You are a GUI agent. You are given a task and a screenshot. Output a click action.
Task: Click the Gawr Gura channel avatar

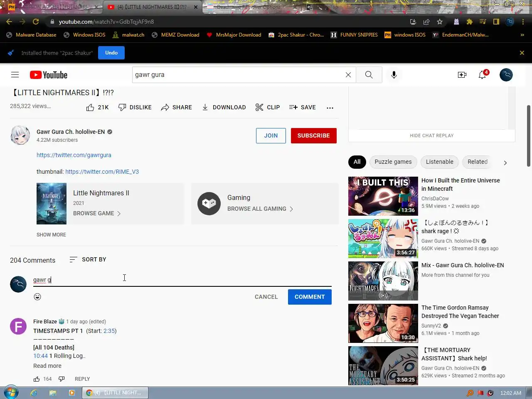(20, 135)
